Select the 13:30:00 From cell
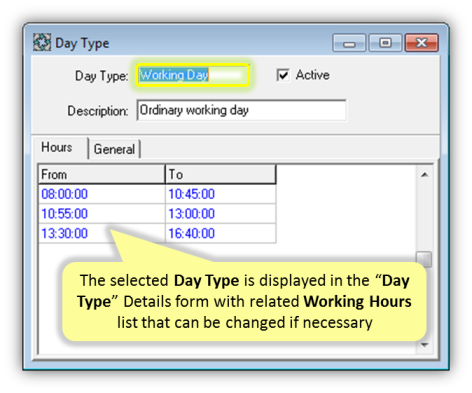 pyautogui.click(x=102, y=233)
